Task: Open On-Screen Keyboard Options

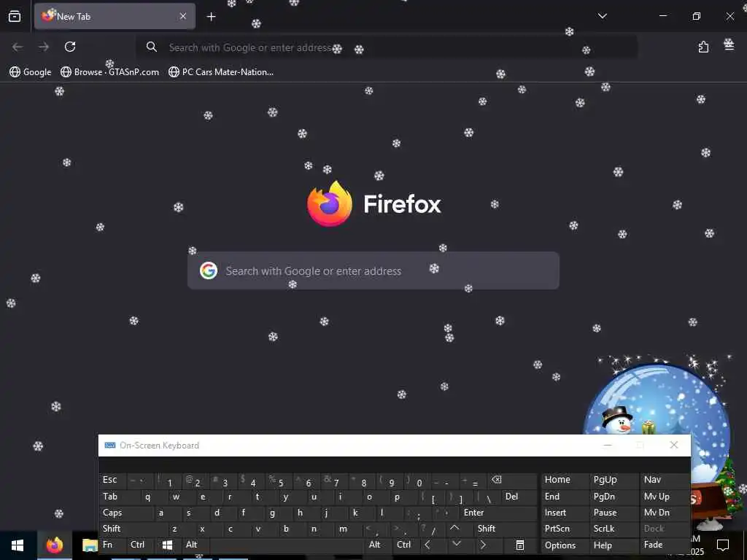Action: point(565,545)
